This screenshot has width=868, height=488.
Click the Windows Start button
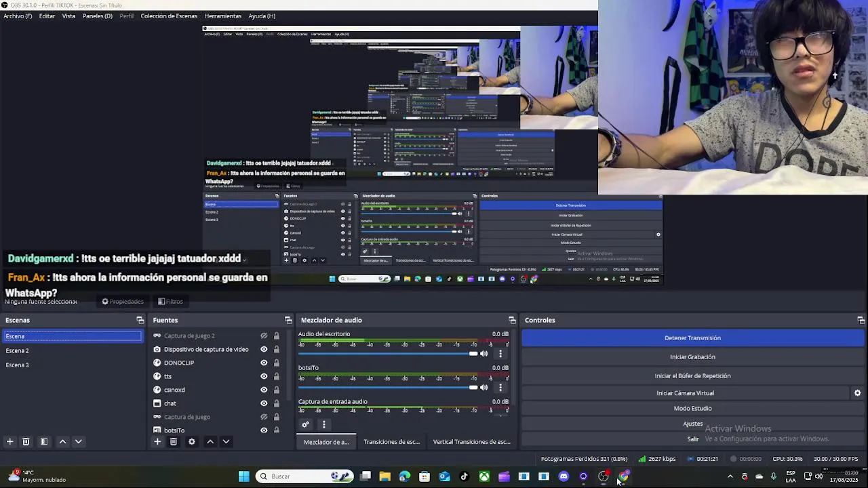(x=243, y=476)
